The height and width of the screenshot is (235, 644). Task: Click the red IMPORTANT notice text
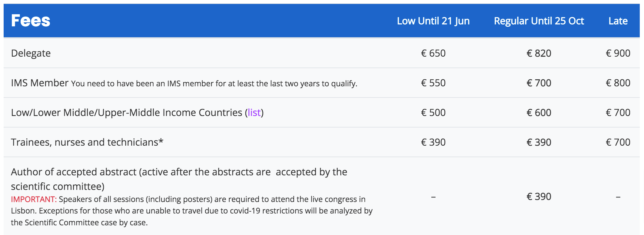click(34, 199)
